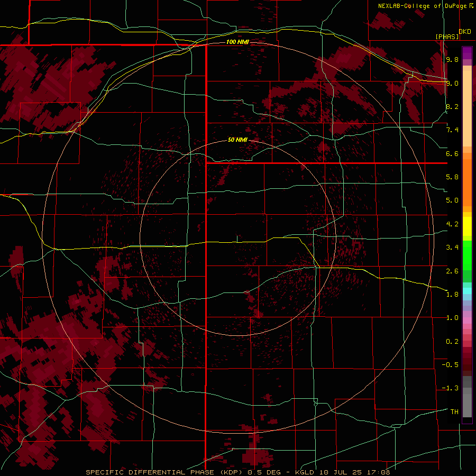Screen dimensions: 476x476
Task: Click the 9.8 value on the color scale
Action: [x=452, y=59]
